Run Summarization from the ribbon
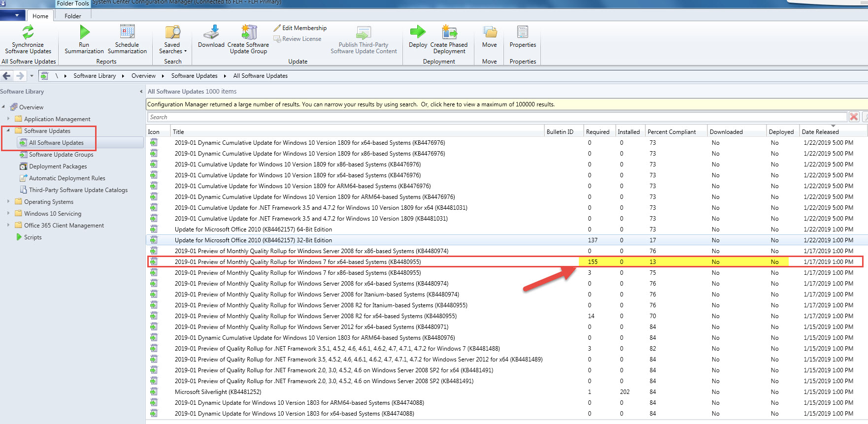The image size is (868, 424). click(x=84, y=39)
